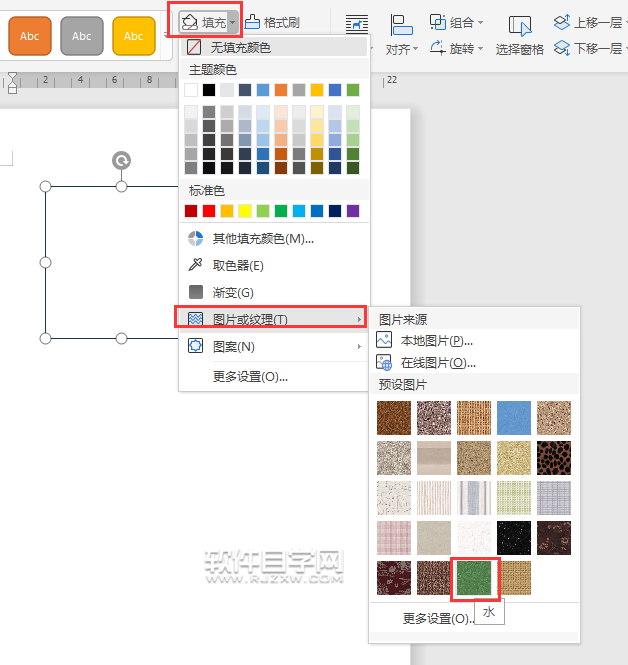
Task: Select the dark red floral texture
Action: click(394, 578)
